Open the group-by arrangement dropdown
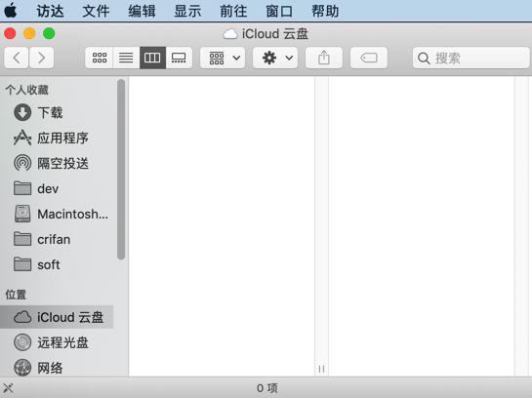 pos(223,58)
